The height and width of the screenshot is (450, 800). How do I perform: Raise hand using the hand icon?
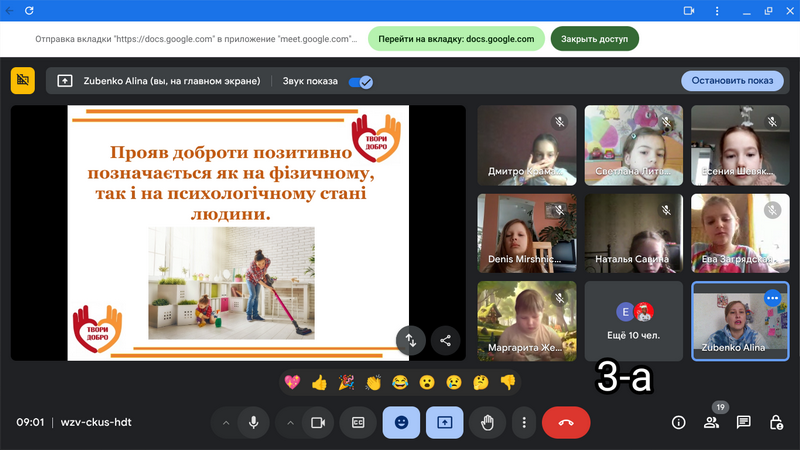pyautogui.click(x=487, y=422)
